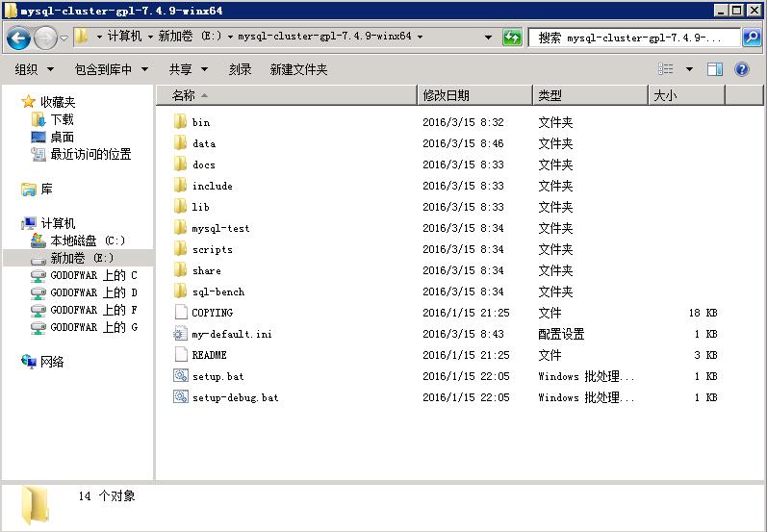Open recent pages dropdown next to Forward
Image resolution: width=767 pixels, height=532 pixels.
pyautogui.click(x=64, y=38)
